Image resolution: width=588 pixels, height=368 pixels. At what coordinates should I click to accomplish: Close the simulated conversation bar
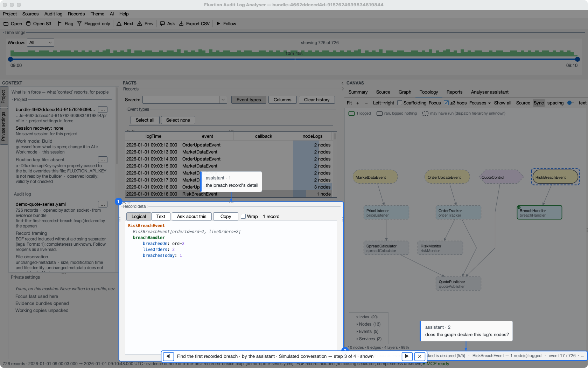(x=419, y=356)
